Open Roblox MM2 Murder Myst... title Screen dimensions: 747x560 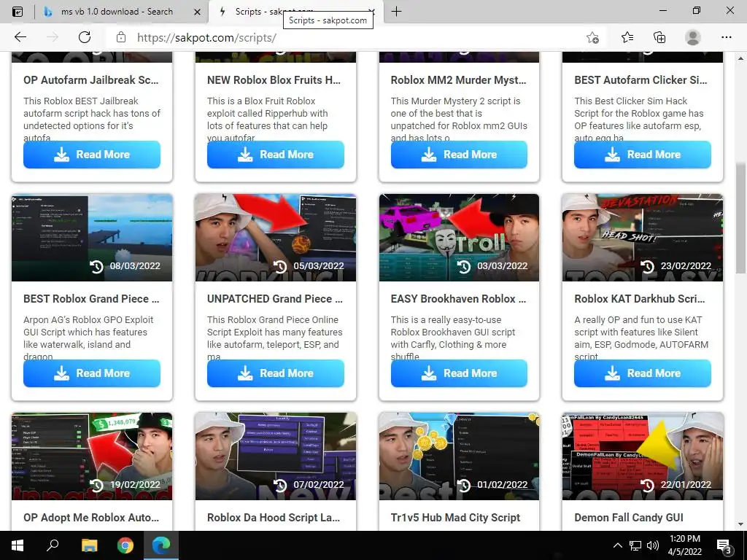(x=458, y=80)
